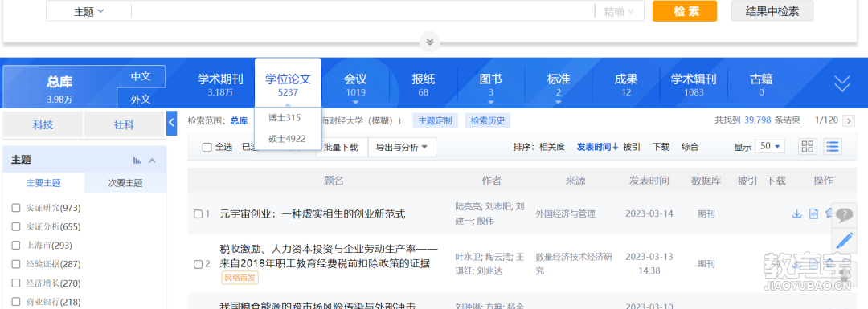Viewport: 868px width, 309px height.
Task: Click the 结果中检索 button
Action: point(772,10)
